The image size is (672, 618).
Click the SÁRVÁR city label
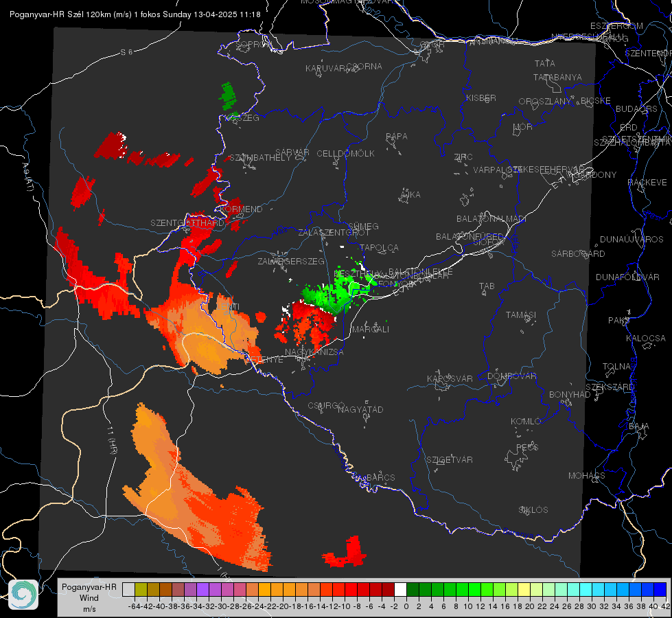click(x=292, y=152)
